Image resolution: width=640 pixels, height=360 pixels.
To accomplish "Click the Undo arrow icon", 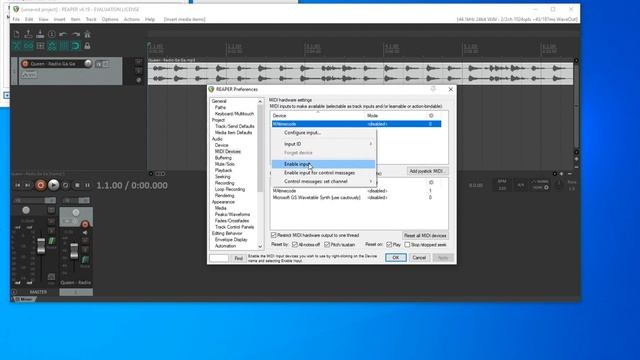I will click(x=63, y=34).
